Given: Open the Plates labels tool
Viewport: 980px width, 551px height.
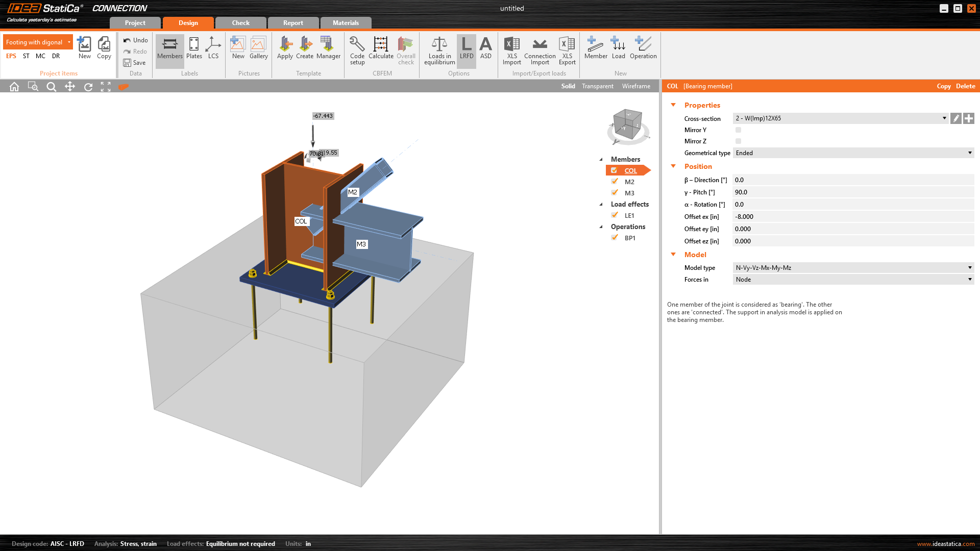Looking at the screenshot, I should point(194,49).
